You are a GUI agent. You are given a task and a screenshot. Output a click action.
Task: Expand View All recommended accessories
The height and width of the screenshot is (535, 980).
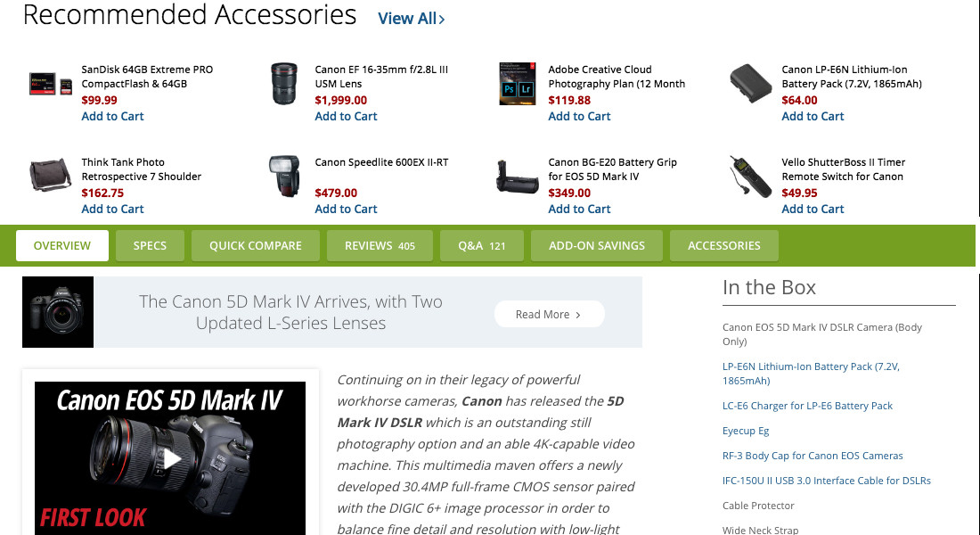[x=411, y=18]
